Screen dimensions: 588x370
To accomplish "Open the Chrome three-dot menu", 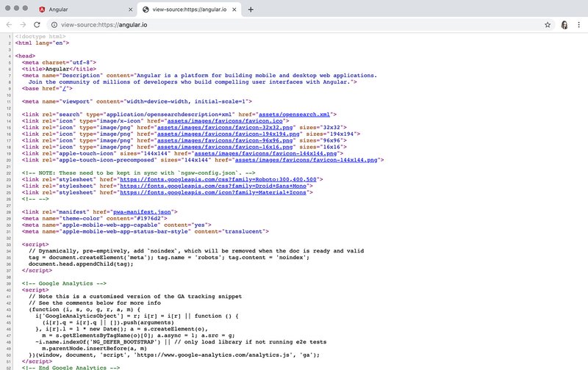I will pos(578,25).
